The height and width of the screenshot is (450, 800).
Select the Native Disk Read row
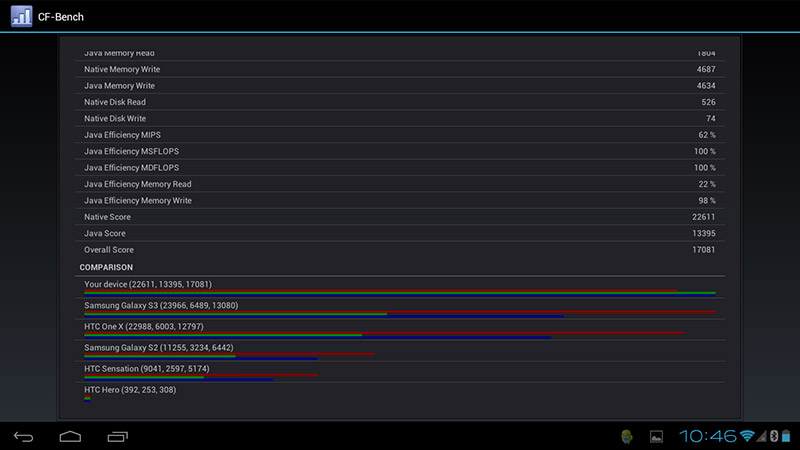pyautogui.click(x=399, y=102)
